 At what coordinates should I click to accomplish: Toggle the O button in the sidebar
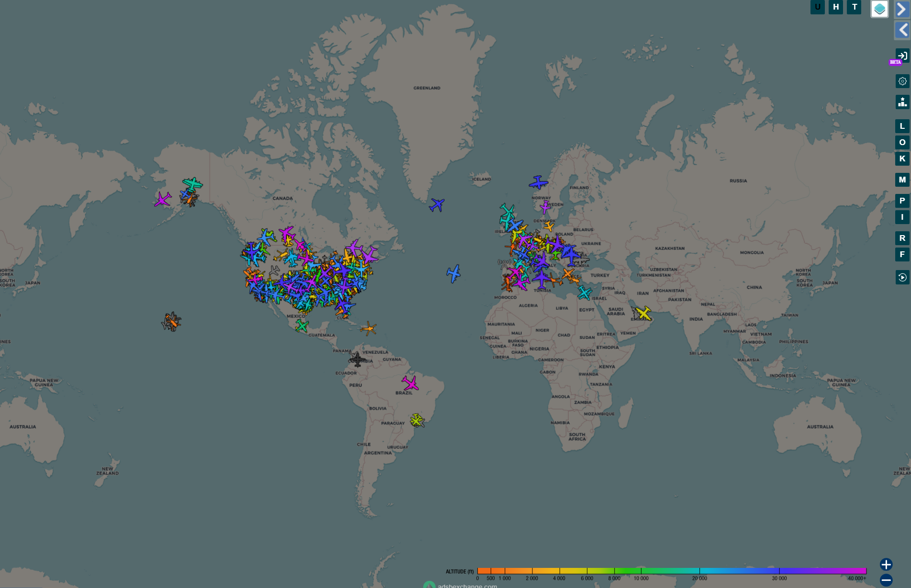pos(902,143)
